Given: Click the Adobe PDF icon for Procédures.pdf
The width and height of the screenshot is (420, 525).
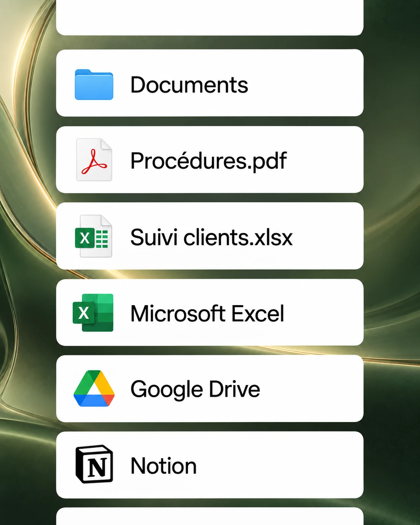Looking at the screenshot, I should 94,160.
